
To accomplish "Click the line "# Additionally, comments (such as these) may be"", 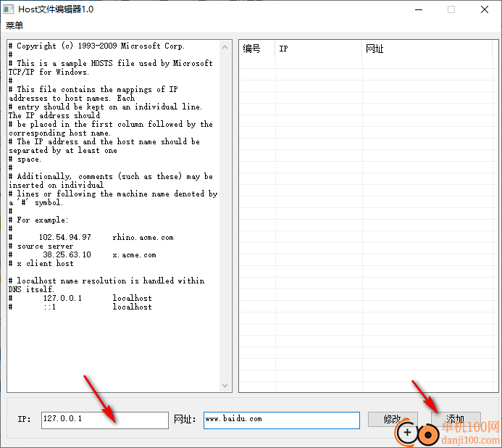I will tap(110, 176).
